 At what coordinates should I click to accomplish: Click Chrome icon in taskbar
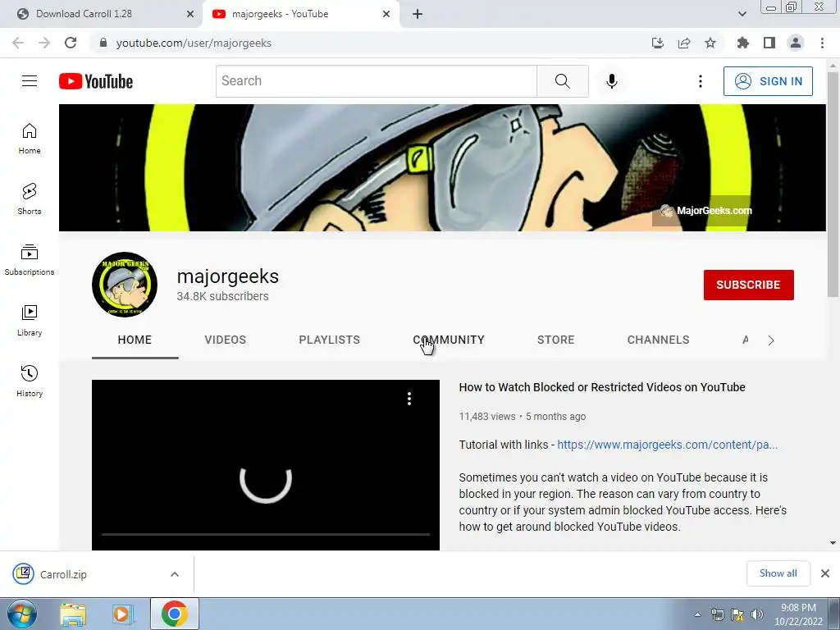click(x=175, y=614)
